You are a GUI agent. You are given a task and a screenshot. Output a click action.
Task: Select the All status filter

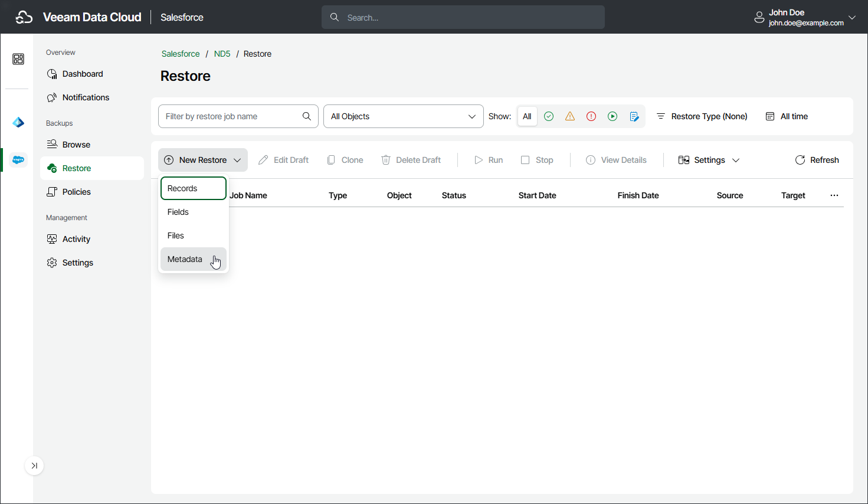click(527, 116)
